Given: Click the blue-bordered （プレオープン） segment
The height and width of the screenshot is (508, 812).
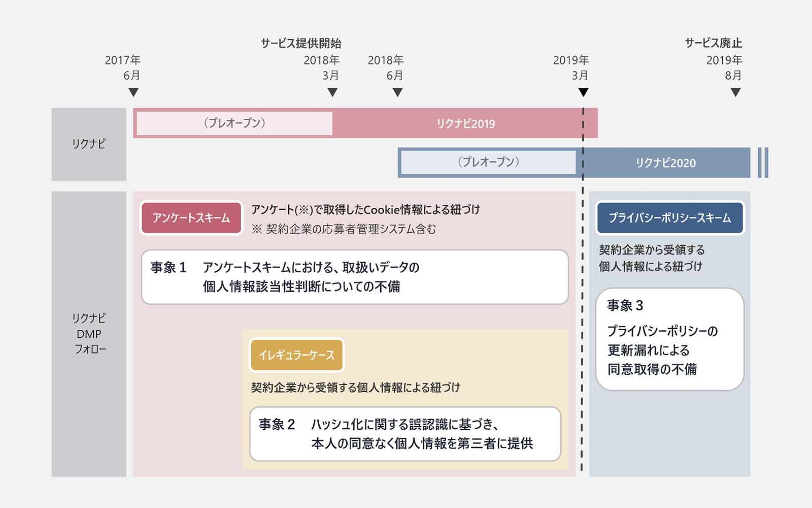Looking at the screenshot, I should (488, 163).
